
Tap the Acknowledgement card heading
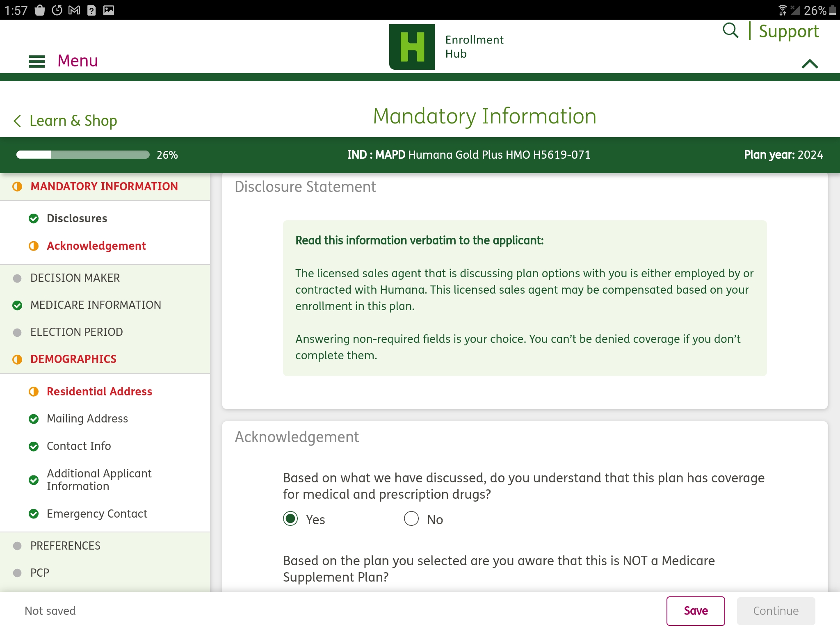coord(297,437)
